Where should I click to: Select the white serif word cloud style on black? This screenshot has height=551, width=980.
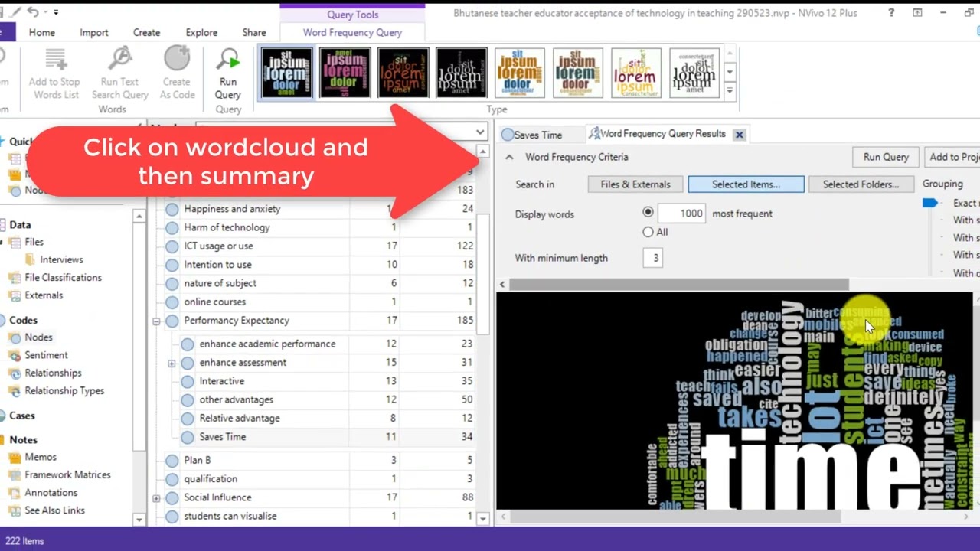pos(462,73)
